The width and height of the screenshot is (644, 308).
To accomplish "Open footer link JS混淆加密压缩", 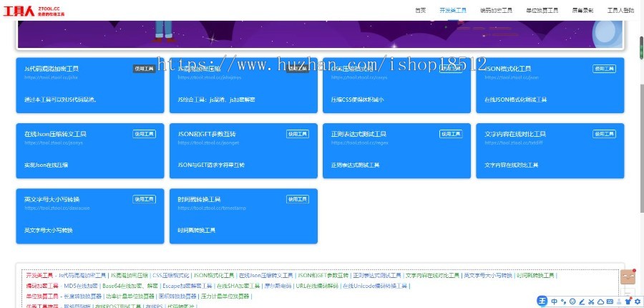I will (x=130, y=276).
